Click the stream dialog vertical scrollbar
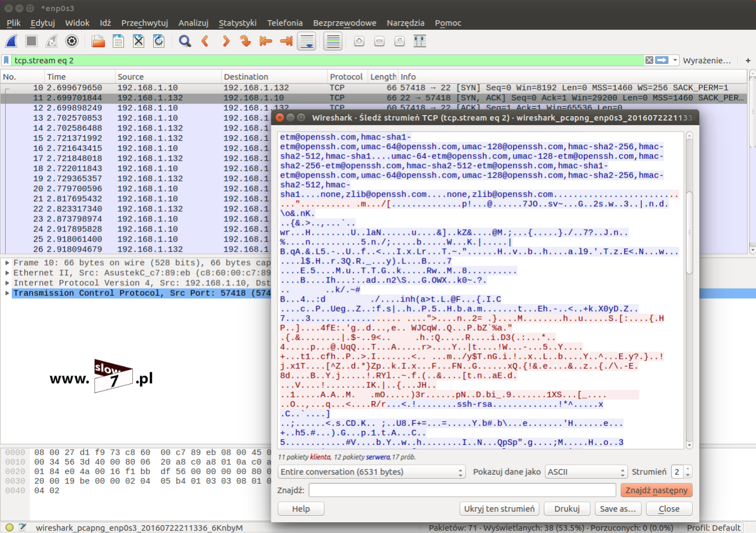The width and height of the screenshot is (756, 533). [689, 290]
